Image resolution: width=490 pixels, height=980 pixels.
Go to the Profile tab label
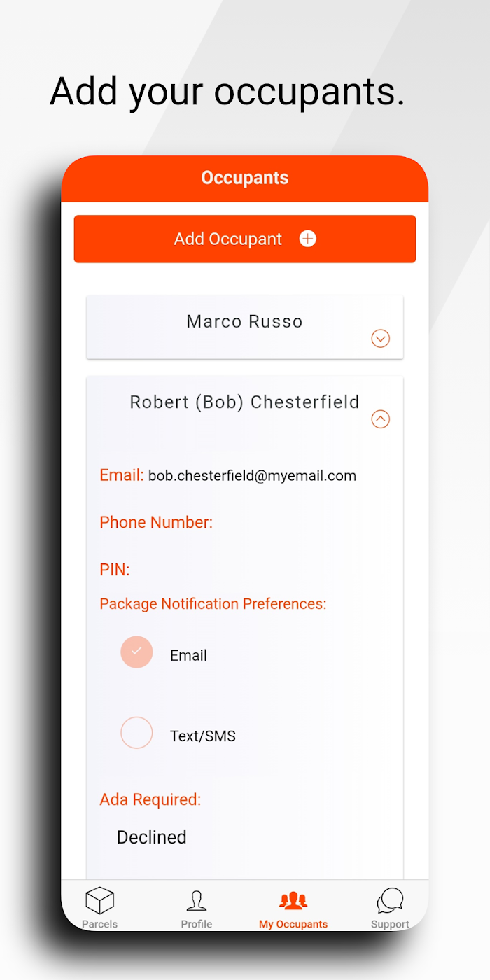[197, 924]
